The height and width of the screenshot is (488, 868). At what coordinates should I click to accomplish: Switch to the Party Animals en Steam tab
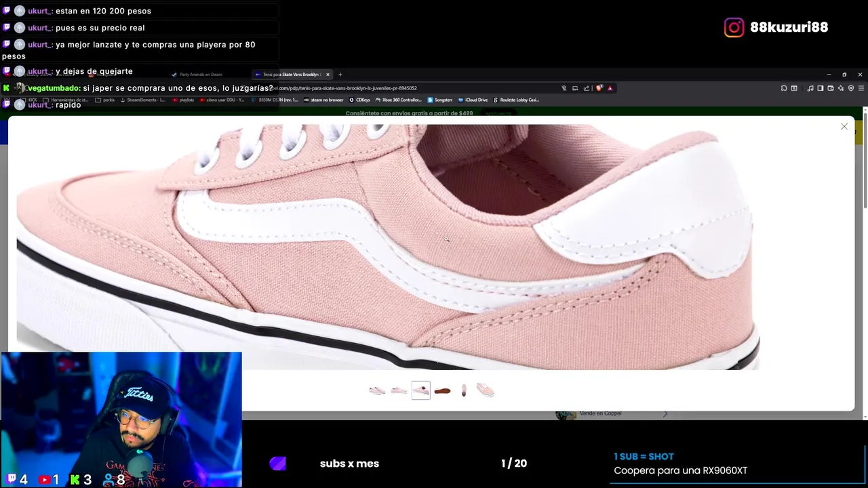point(197,75)
